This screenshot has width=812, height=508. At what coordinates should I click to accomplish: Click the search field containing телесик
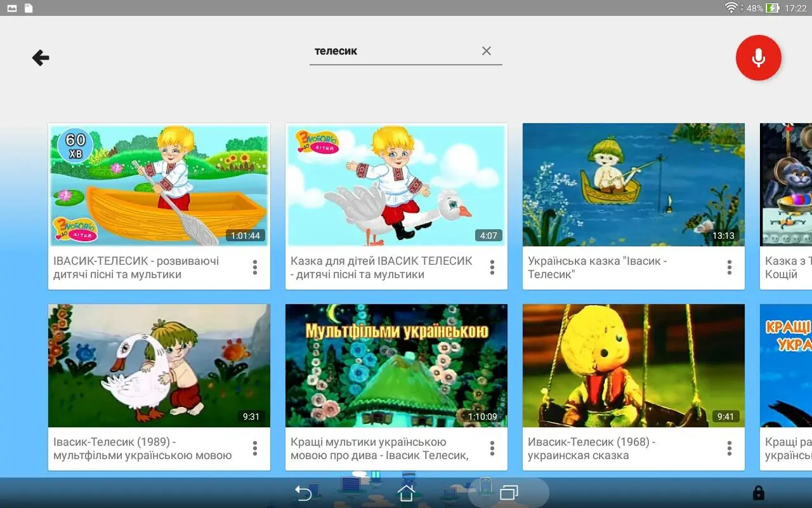click(406, 51)
